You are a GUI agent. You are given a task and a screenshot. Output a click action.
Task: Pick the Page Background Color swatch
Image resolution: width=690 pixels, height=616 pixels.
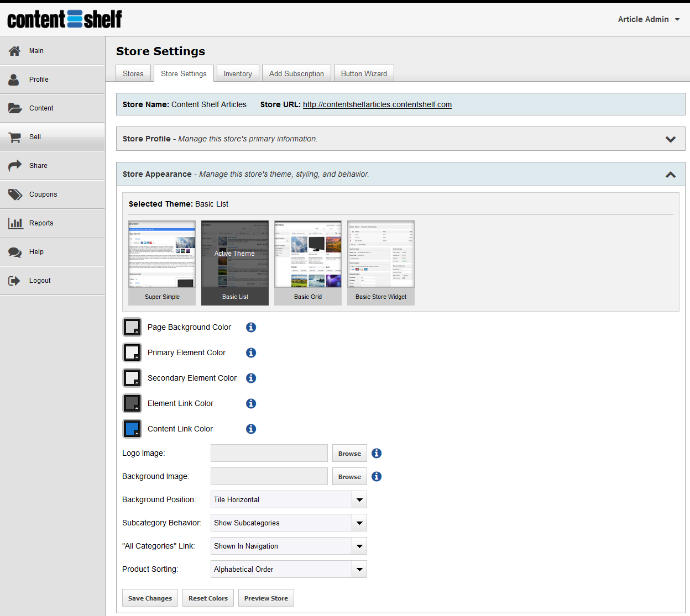[x=132, y=327]
